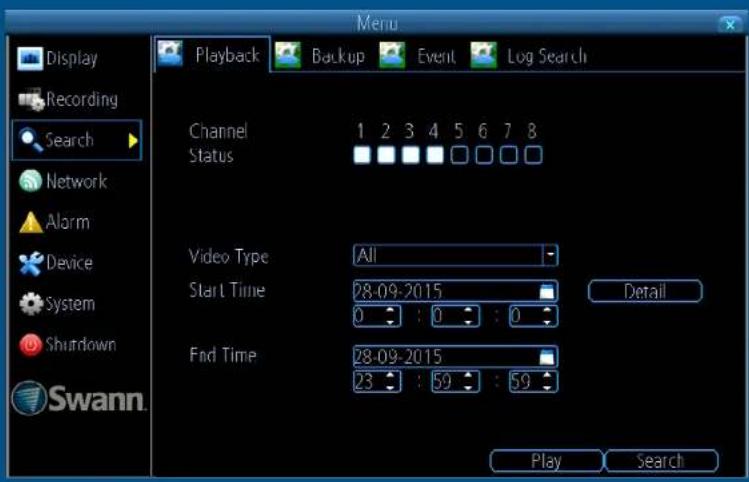
Task: Click the Device wrench tools icon
Action: coord(31,263)
